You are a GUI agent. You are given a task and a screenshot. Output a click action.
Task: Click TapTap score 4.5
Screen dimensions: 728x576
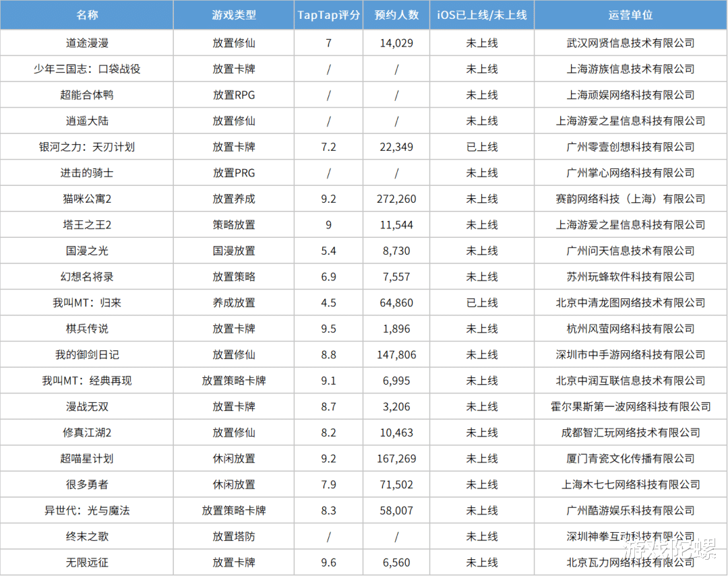(x=329, y=303)
